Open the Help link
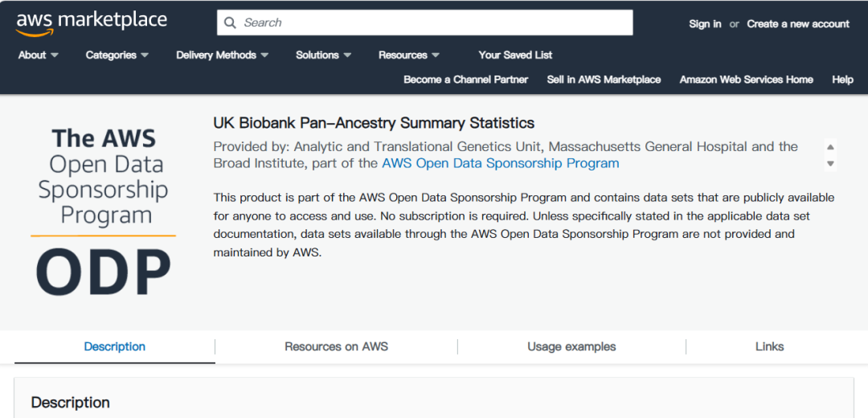The image size is (868, 418). click(842, 80)
